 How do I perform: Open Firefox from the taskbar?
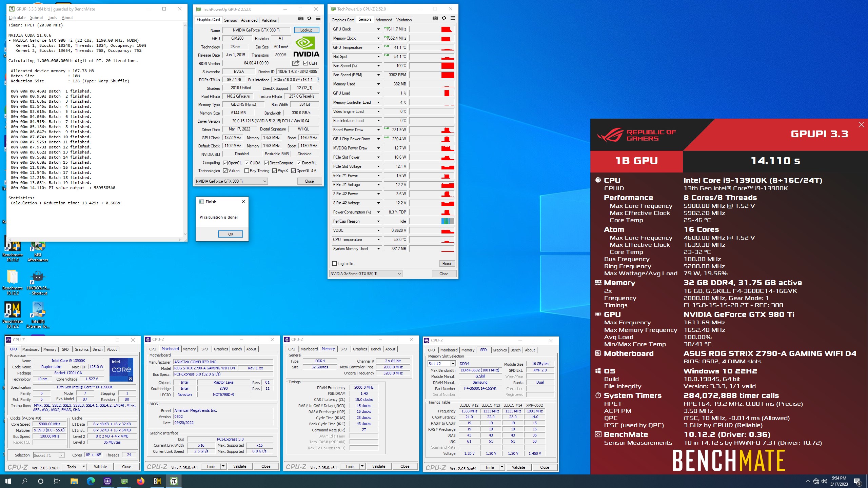coord(140,481)
